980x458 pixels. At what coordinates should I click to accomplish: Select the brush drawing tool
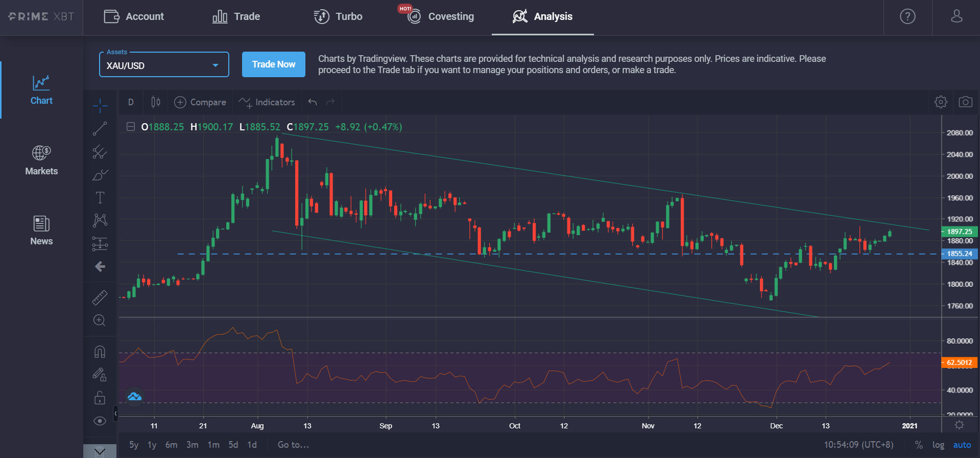[x=100, y=175]
